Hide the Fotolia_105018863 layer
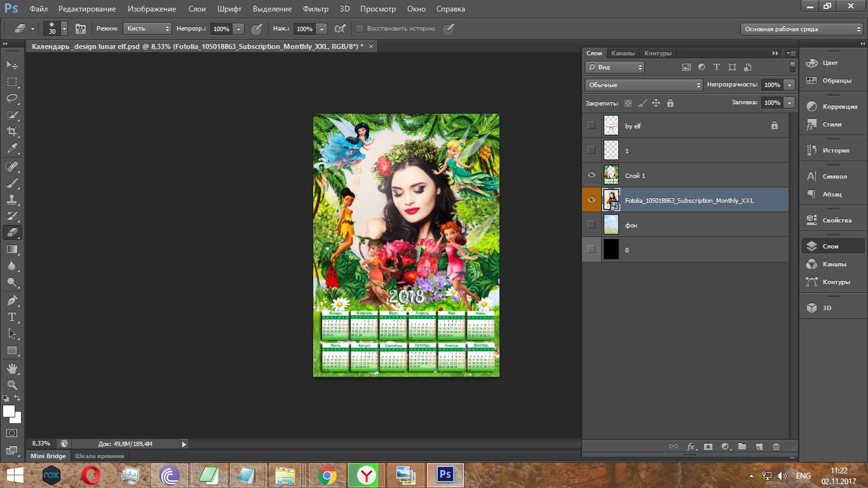This screenshot has width=868, height=488. pyautogui.click(x=592, y=200)
